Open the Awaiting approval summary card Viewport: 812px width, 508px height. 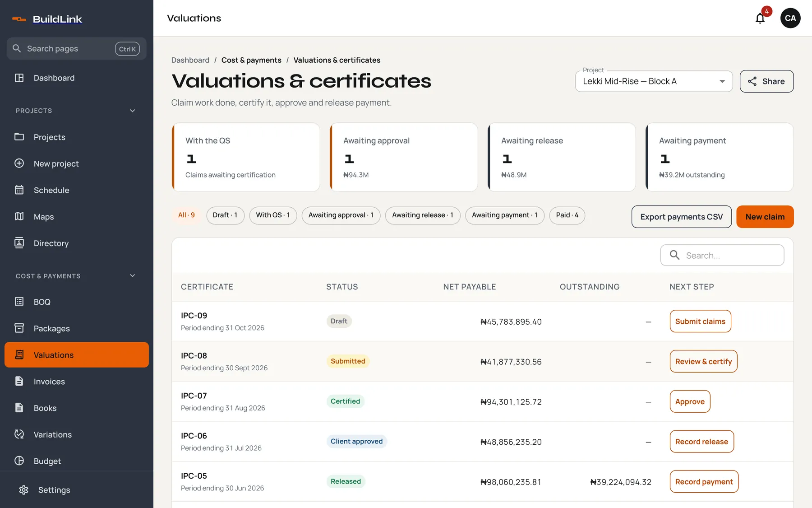click(x=404, y=157)
